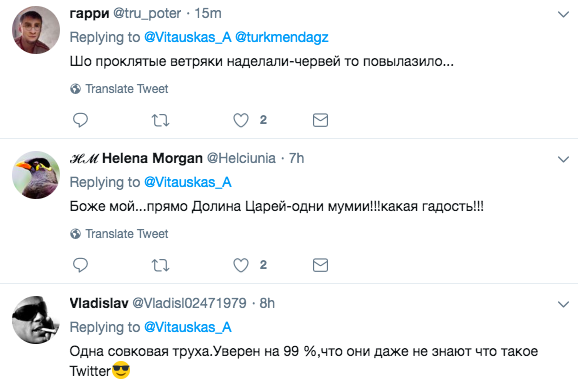Retweet гарри's tweet about ветряки
The height and width of the screenshot is (385, 578).
pyautogui.click(x=160, y=120)
